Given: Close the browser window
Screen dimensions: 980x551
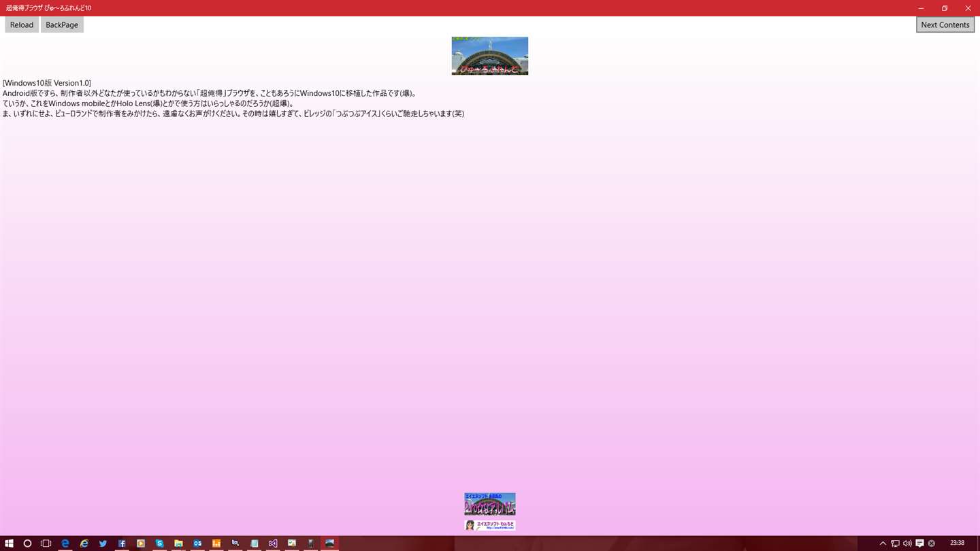Looking at the screenshot, I should pos(968,8).
